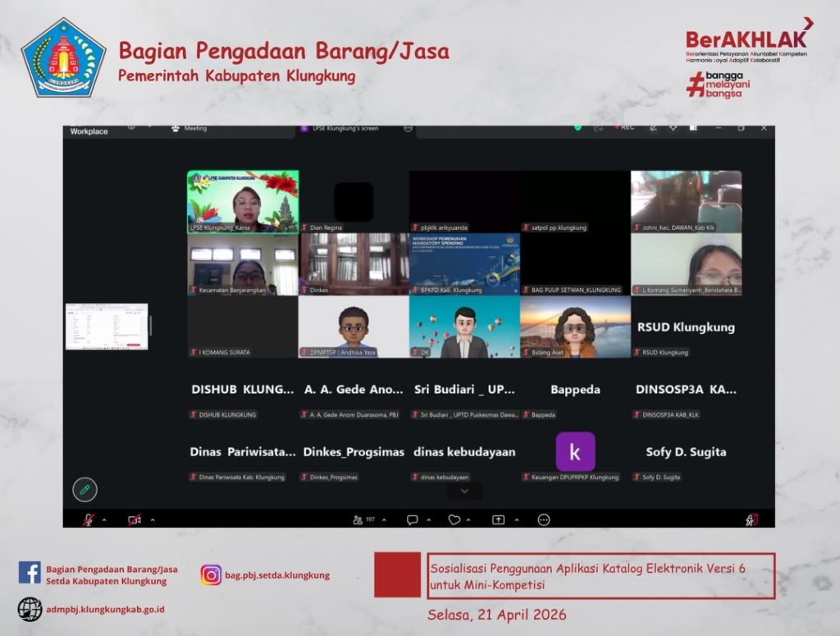Click the LPSE Klungkung_Kania video tile

(x=243, y=201)
